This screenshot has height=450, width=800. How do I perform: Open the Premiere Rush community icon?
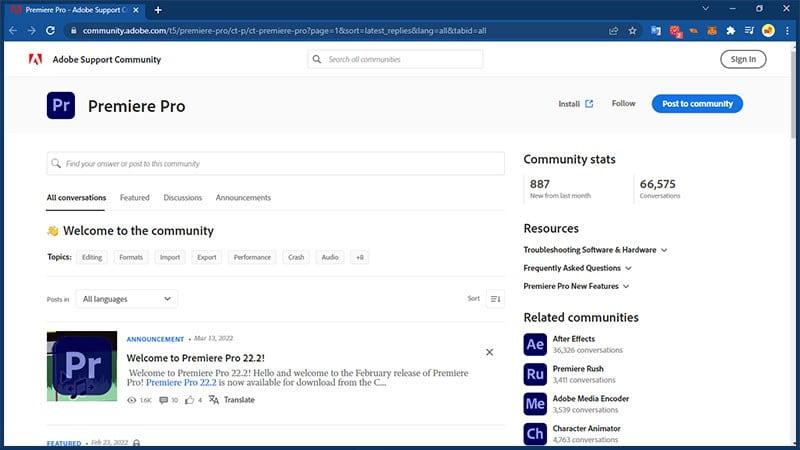(x=535, y=374)
